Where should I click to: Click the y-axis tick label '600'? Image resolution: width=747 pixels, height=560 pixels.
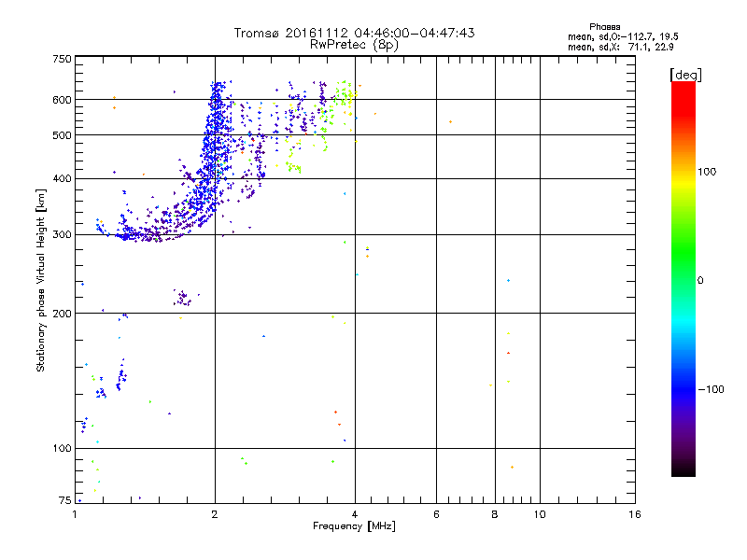62,100
